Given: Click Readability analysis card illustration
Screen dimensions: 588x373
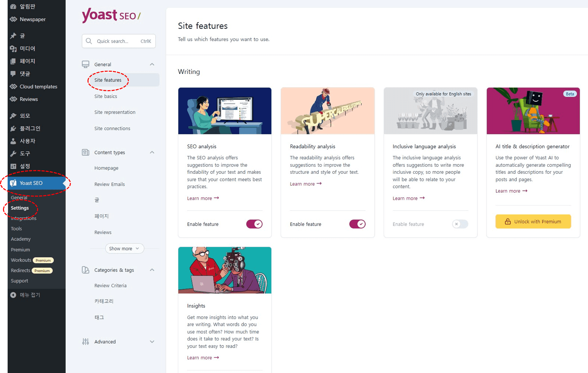Looking at the screenshot, I should click(328, 111).
